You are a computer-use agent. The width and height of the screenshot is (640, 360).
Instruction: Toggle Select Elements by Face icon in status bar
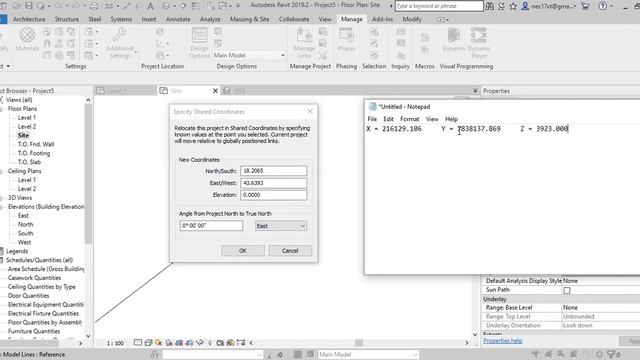pyautogui.click(x=573, y=354)
